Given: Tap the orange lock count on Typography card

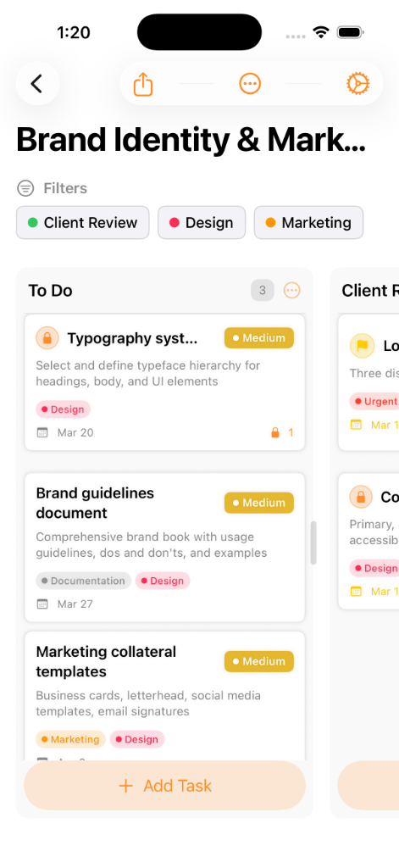Looking at the screenshot, I should (x=282, y=432).
